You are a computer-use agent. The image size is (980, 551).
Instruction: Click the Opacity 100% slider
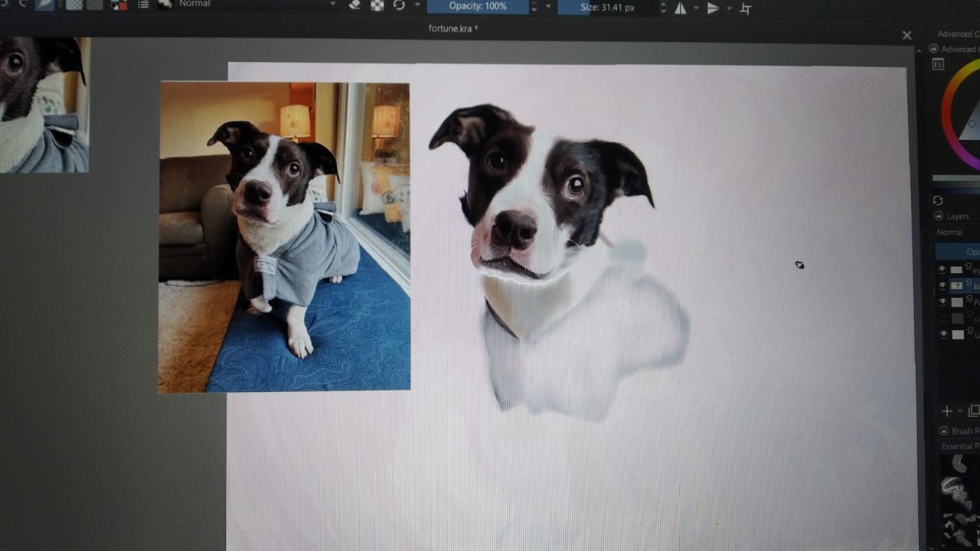pos(478,7)
